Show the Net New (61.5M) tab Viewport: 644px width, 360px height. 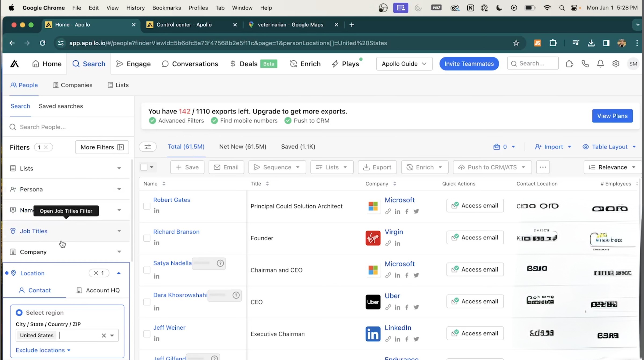[x=243, y=147]
